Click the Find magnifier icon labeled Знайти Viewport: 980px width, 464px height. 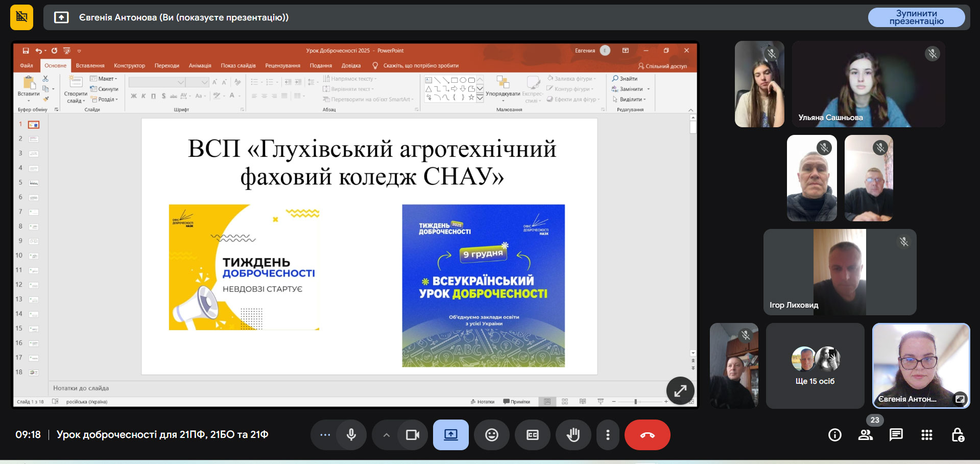coord(615,79)
